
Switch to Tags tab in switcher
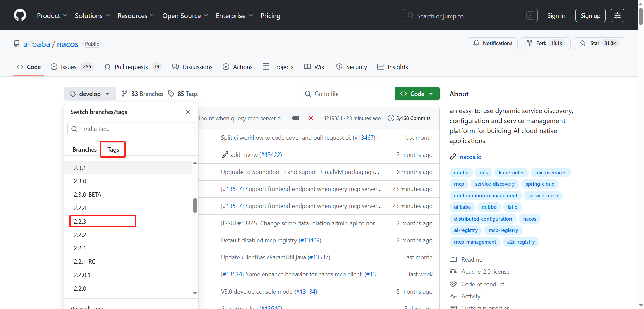click(x=113, y=149)
